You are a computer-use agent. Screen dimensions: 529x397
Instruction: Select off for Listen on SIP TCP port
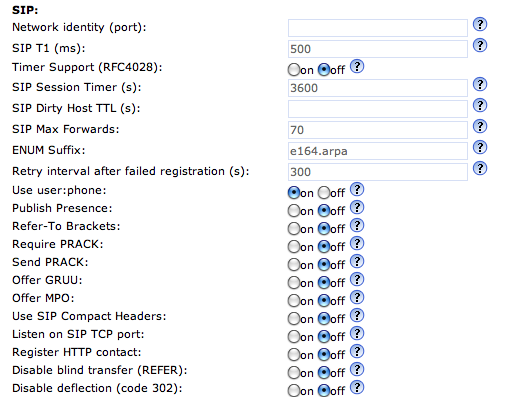(x=324, y=337)
